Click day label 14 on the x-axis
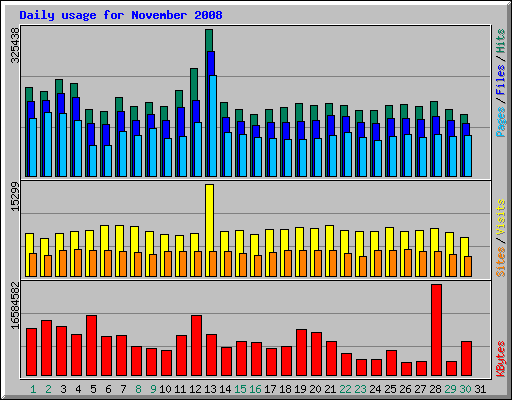 click(225, 389)
